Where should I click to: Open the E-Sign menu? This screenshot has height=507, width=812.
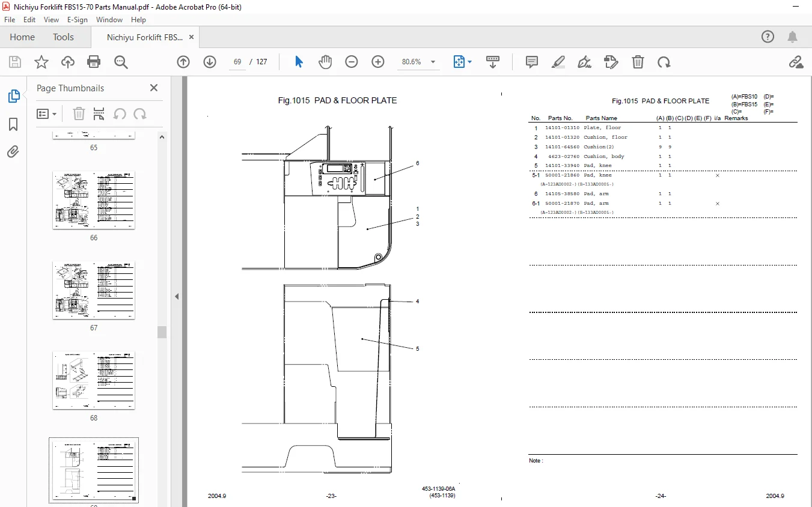78,20
